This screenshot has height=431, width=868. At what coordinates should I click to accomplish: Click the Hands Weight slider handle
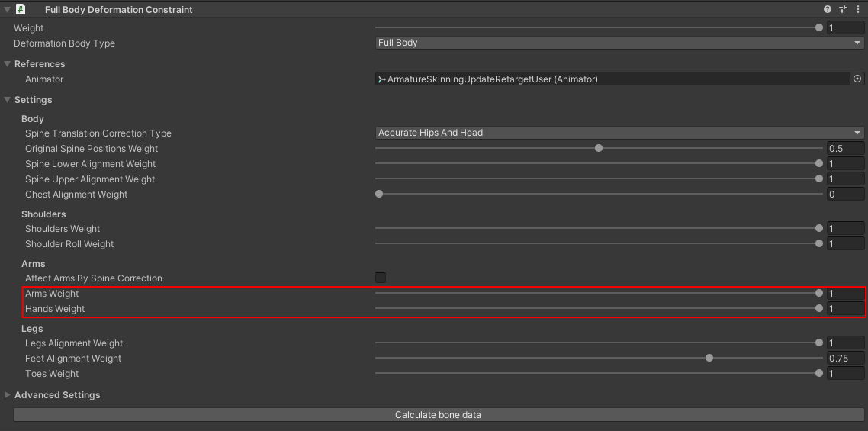819,309
